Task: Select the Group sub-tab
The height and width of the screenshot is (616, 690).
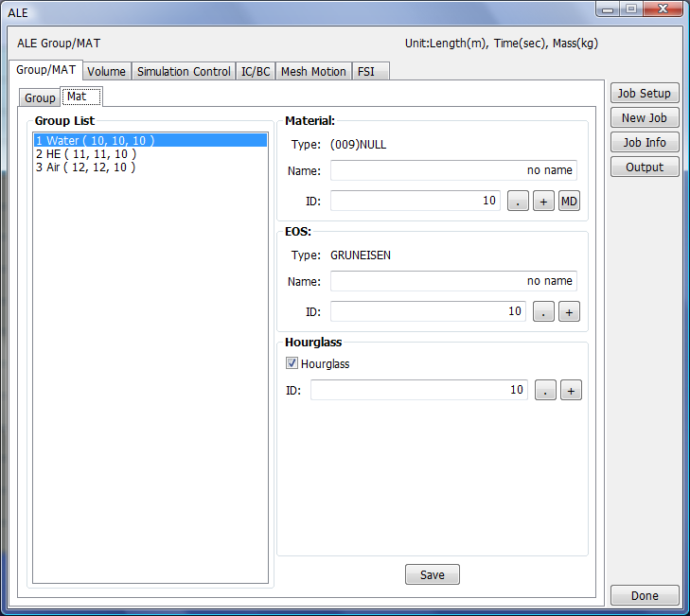Action: pos(40,97)
